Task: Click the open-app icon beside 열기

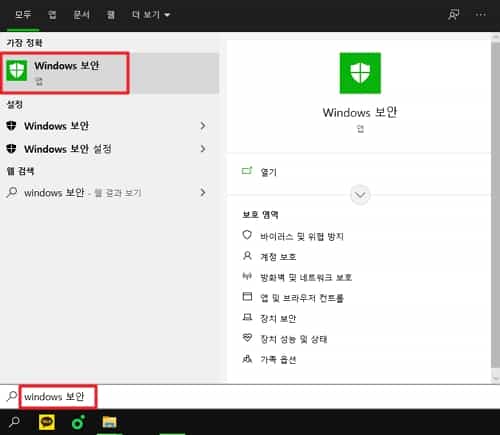Action: [x=247, y=171]
